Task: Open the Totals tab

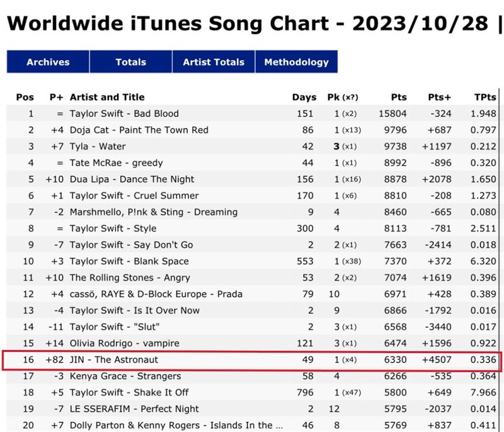Action: [x=131, y=62]
